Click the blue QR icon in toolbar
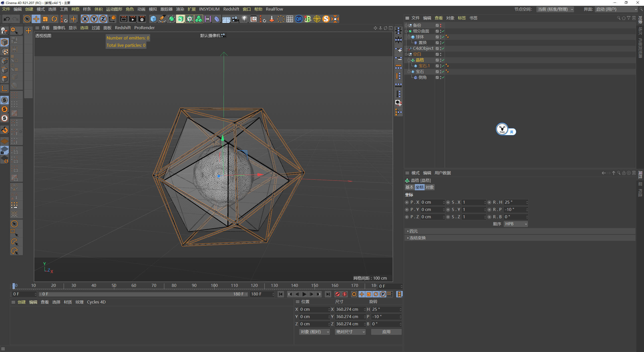644x352 pixels. pos(299,19)
